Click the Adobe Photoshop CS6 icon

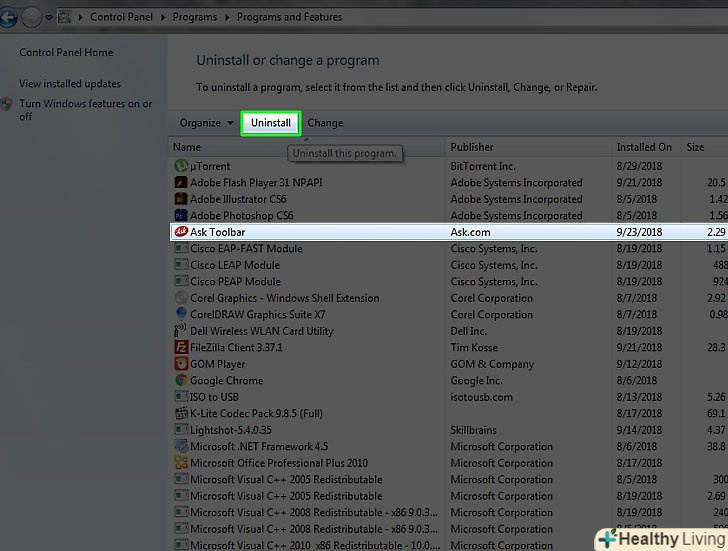click(181, 215)
